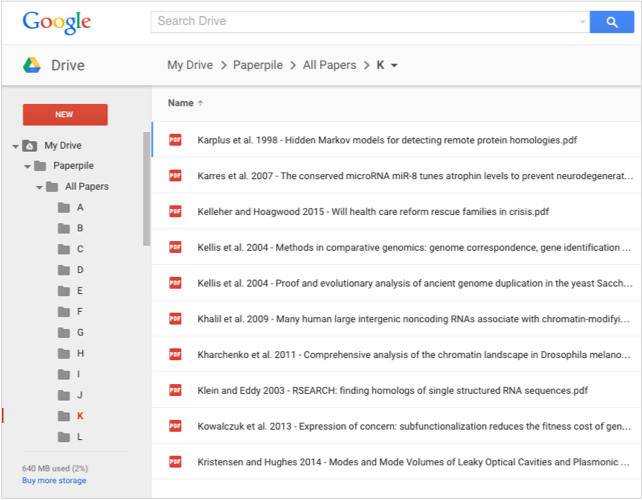This screenshot has width=642, height=500.
Task: Click PDF icon of Kristensen and Hughes 2014
Action: [x=175, y=462]
